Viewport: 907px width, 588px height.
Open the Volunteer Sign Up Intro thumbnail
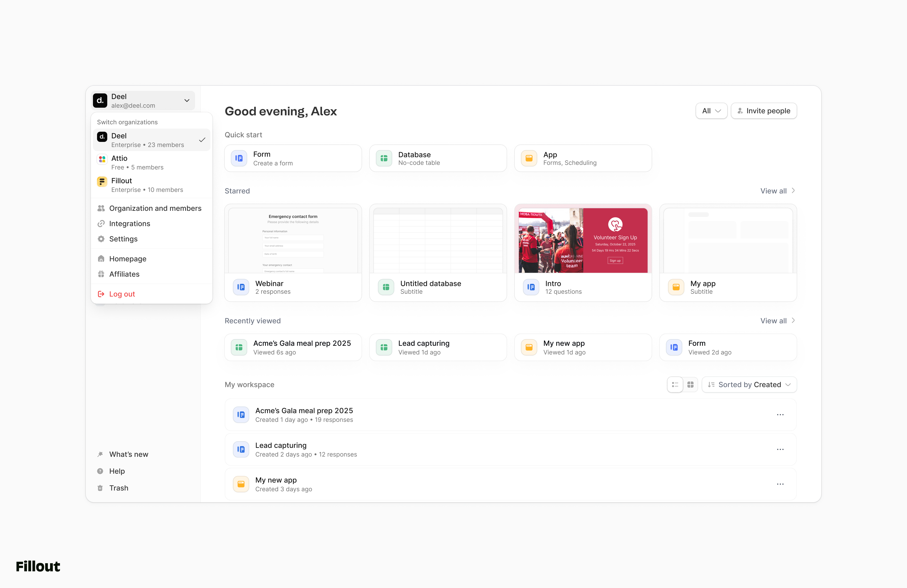coord(583,240)
